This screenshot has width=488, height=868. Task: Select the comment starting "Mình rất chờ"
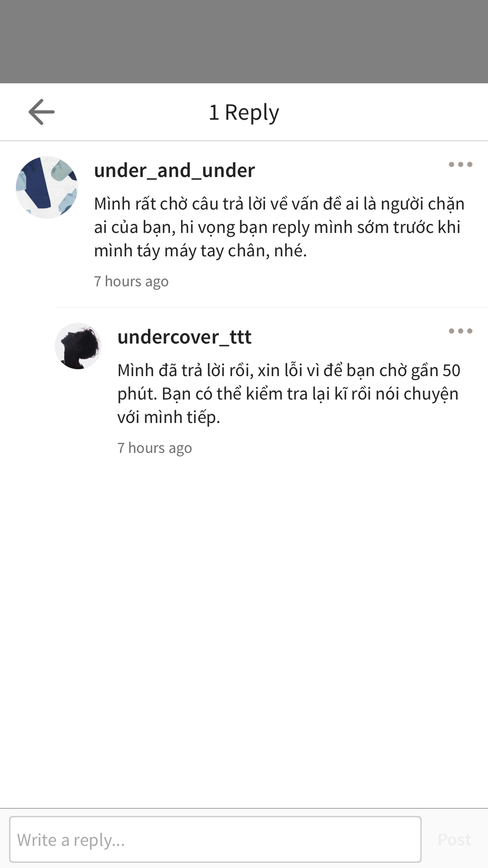(x=279, y=227)
